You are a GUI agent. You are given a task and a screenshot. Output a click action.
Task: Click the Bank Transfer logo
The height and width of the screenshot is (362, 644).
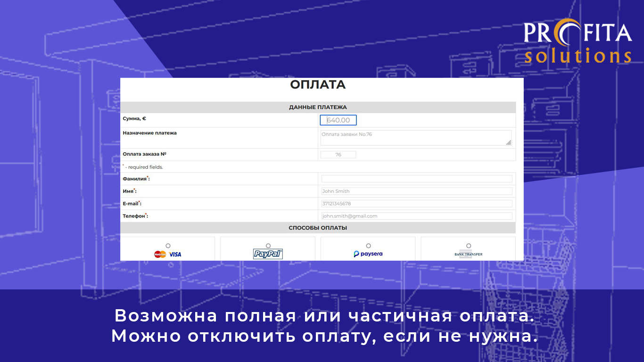[x=468, y=254]
